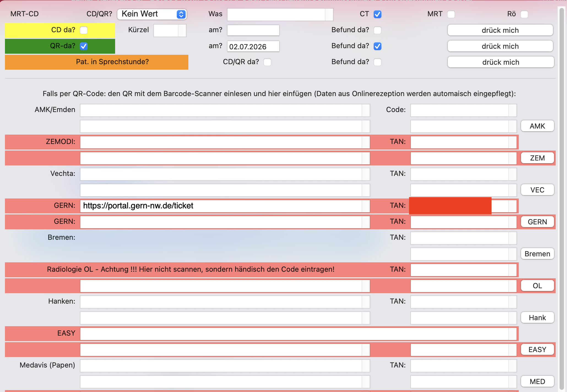Toggle the CD/QR da? checkbox
The width and height of the screenshot is (567, 392).
pyautogui.click(x=267, y=62)
